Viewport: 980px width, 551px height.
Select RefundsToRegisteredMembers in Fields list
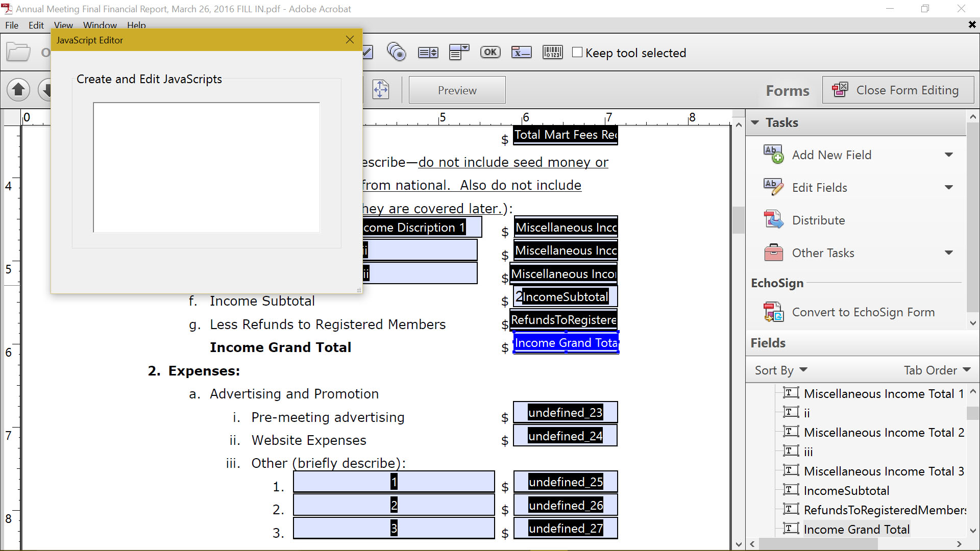(x=885, y=510)
